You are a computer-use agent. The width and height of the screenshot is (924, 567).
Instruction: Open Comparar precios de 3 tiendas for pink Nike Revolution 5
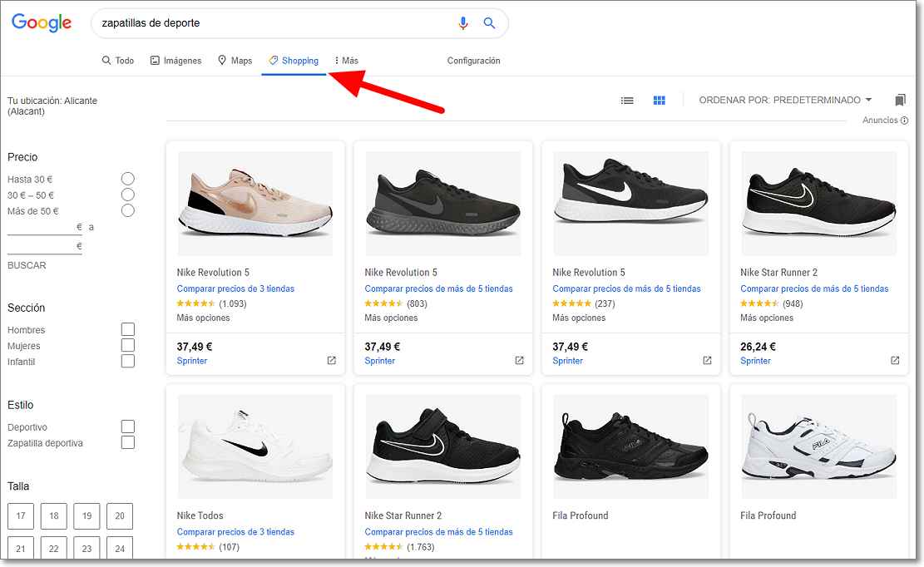[235, 288]
